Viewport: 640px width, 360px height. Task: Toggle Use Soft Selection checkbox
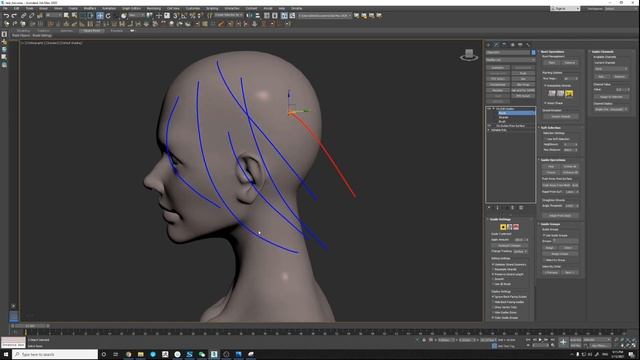545,139
